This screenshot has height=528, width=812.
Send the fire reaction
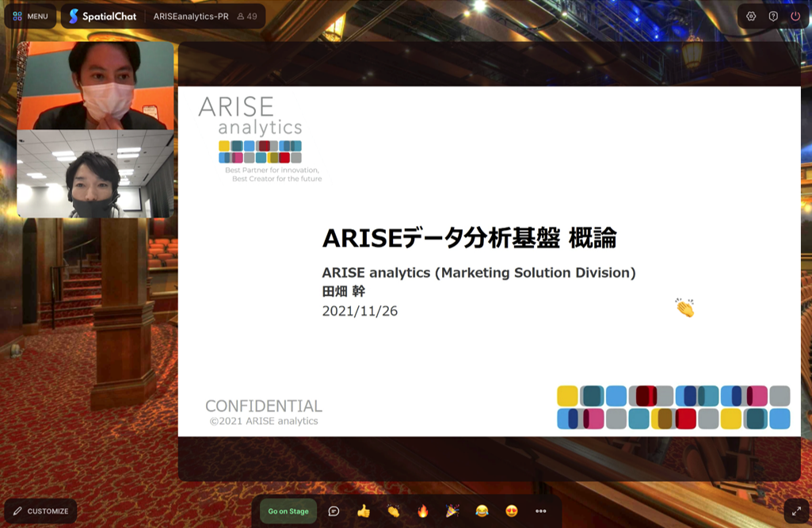pyautogui.click(x=422, y=511)
